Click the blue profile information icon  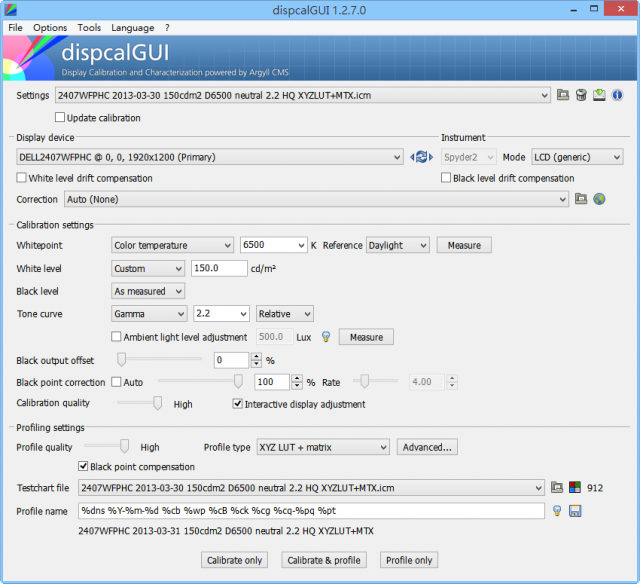(617, 95)
